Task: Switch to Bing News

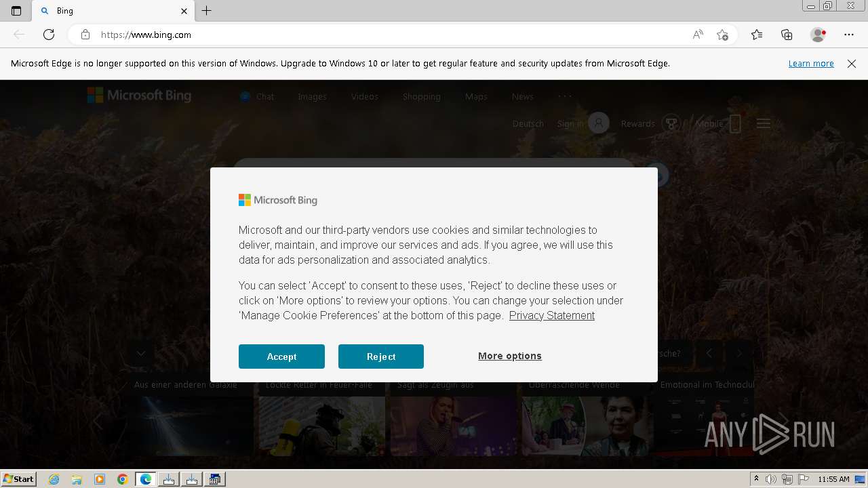Action: pyautogui.click(x=522, y=96)
